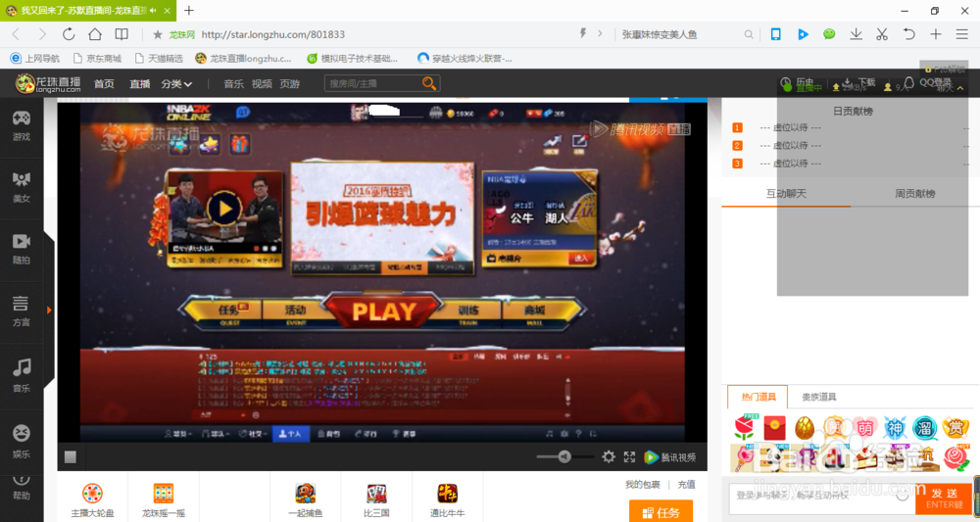Go to browser home page icon
The width and height of the screenshot is (980, 522).
(95, 34)
